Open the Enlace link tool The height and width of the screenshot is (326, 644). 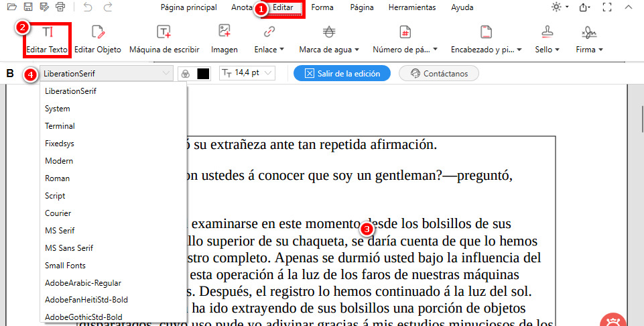pyautogui.click(x=269, y=40)
